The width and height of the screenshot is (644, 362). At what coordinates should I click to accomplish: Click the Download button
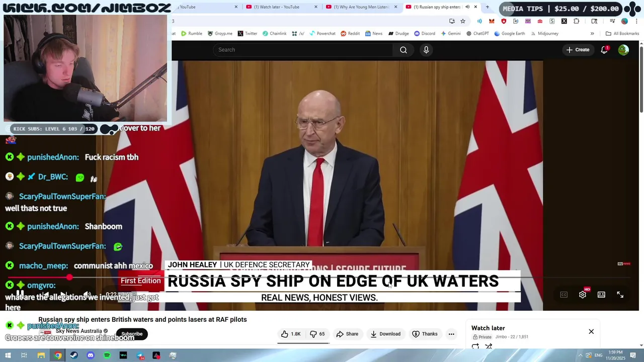click(386, 334)
